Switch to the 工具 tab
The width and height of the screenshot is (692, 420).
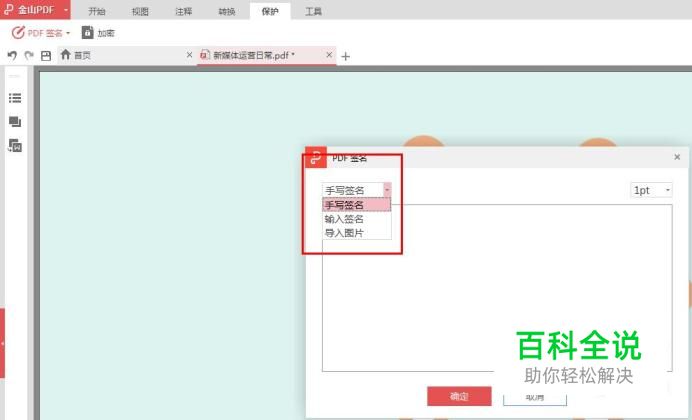click(313, 11)
